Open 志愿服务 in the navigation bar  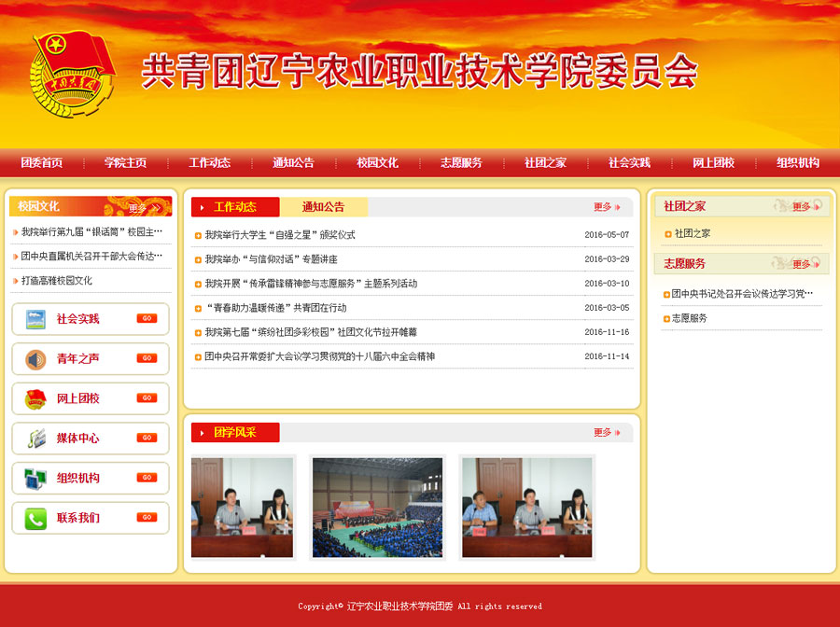point(461,162)
